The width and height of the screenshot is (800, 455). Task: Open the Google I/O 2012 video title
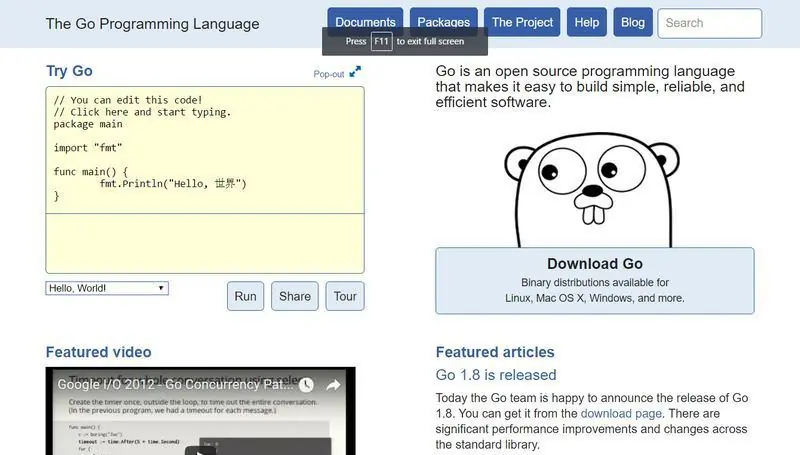tap(175, 385)
